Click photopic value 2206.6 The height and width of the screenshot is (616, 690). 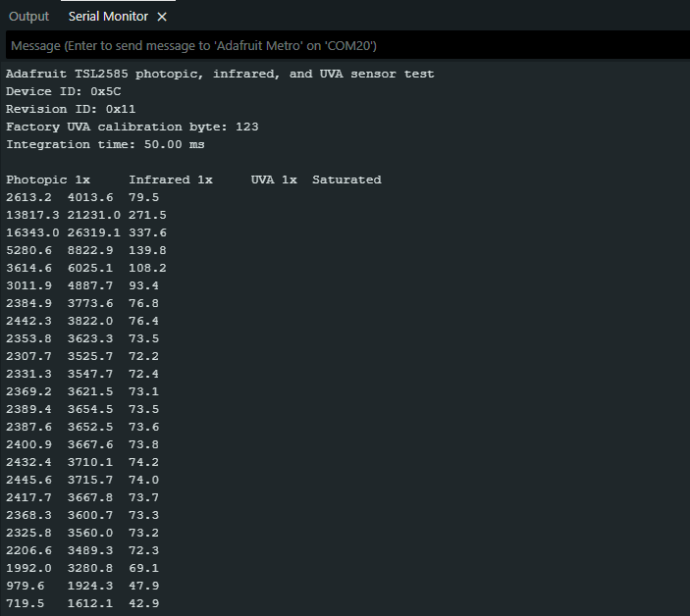click(28, 550)
